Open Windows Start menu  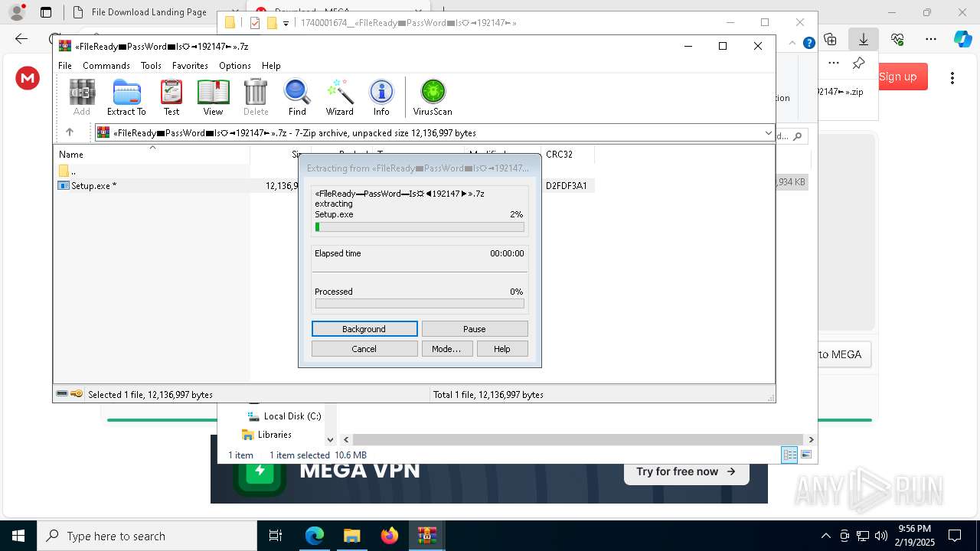[x=18, y=536]
